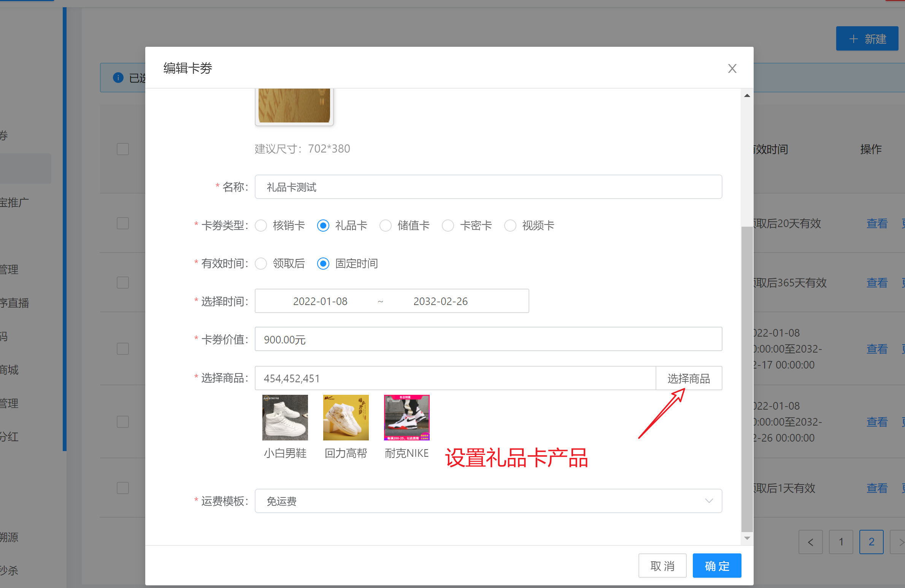The width and height of the screenshot is (905, 588).
Task: Select the 核销卡 card type radio
Action: click(261, 226)
